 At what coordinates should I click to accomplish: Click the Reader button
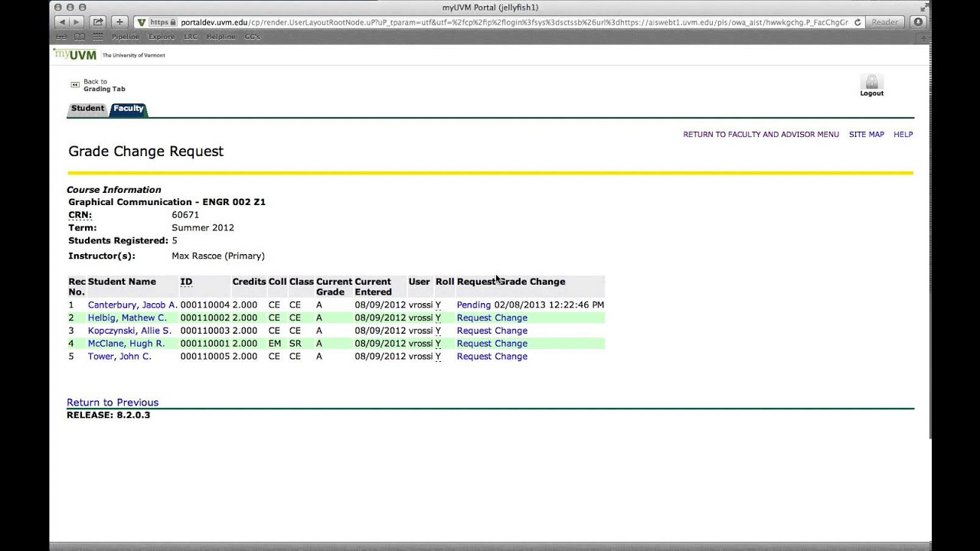pyautogui.click(x=884, y=22)
